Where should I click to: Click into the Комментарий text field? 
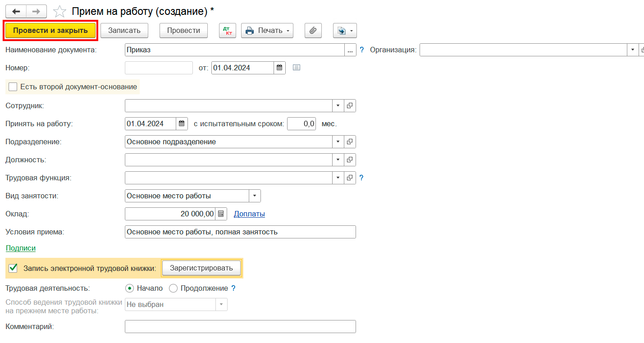click(x=240, y=327)
